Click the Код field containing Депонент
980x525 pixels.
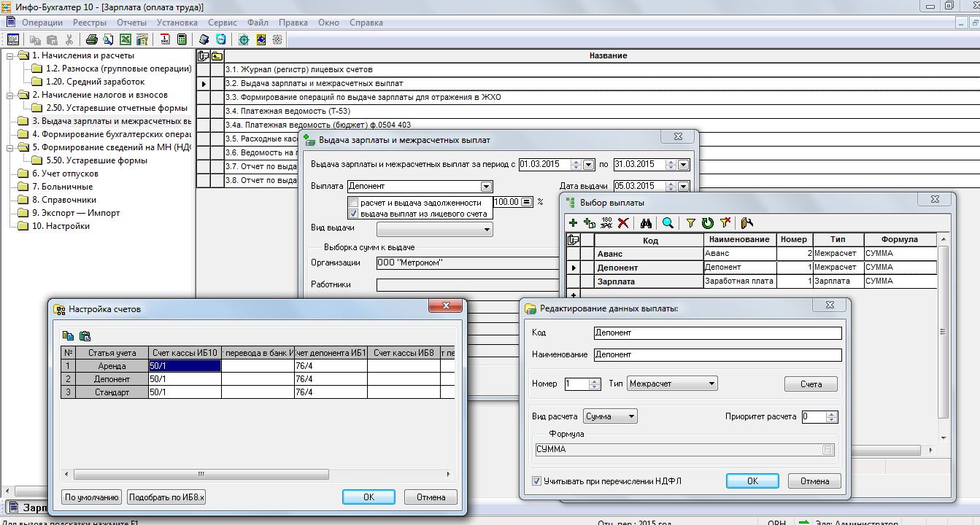[x=717, y=332]
